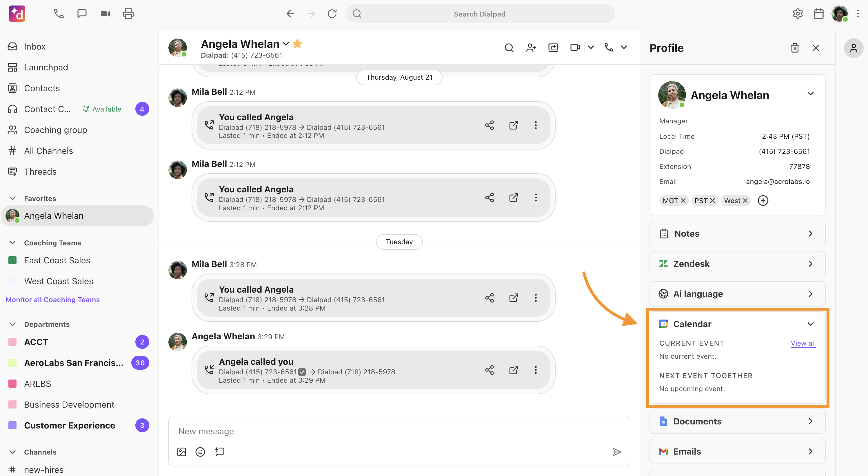Expand the Notes section

point(737,234)
